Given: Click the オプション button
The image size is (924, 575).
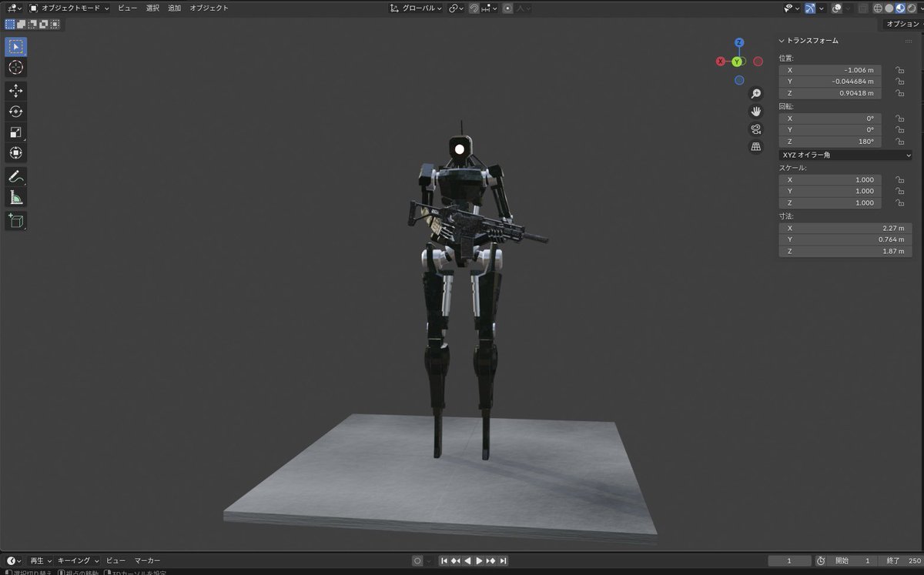Looking at the screenshot, I should tap(902, 24).
